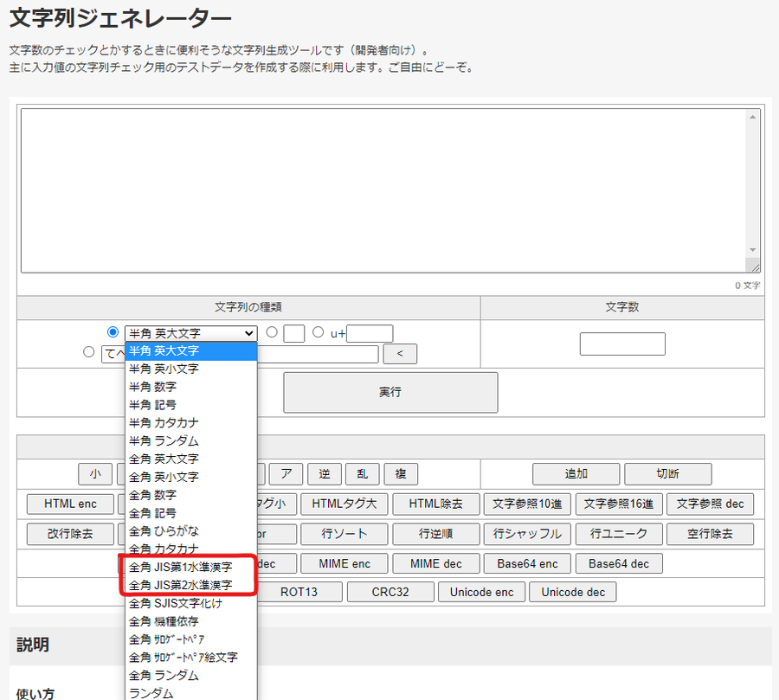The height and width of the screenshot is (700, 779).
Task: Choose 全角 ランダム option
Action: pyautogui.click(x=190, y=675)
